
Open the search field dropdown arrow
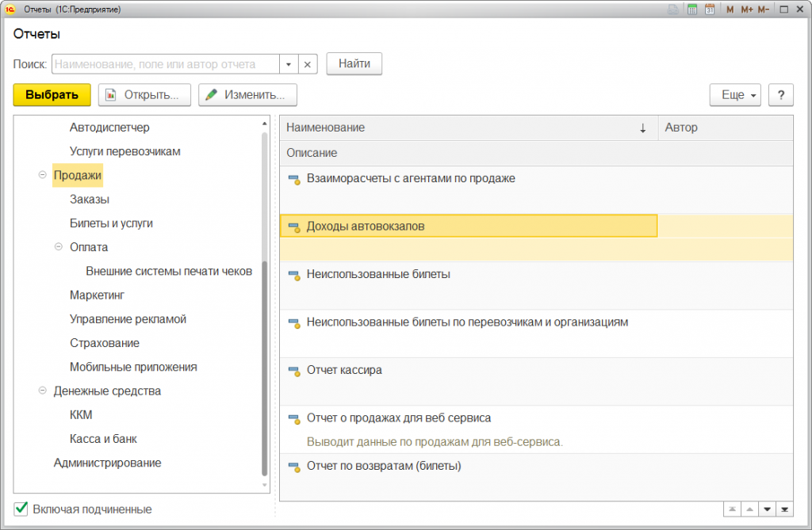[289, 64]
